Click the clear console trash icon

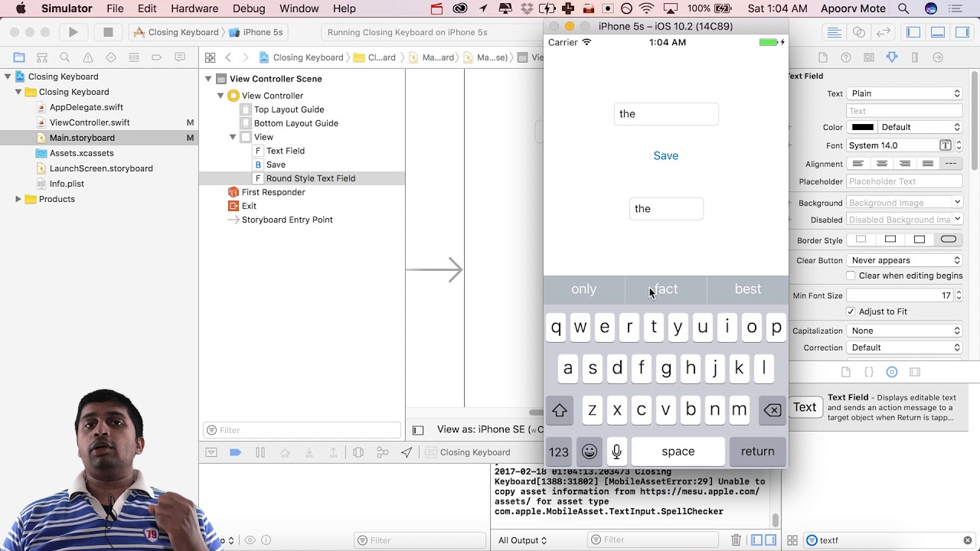click(x=736, y=540)
